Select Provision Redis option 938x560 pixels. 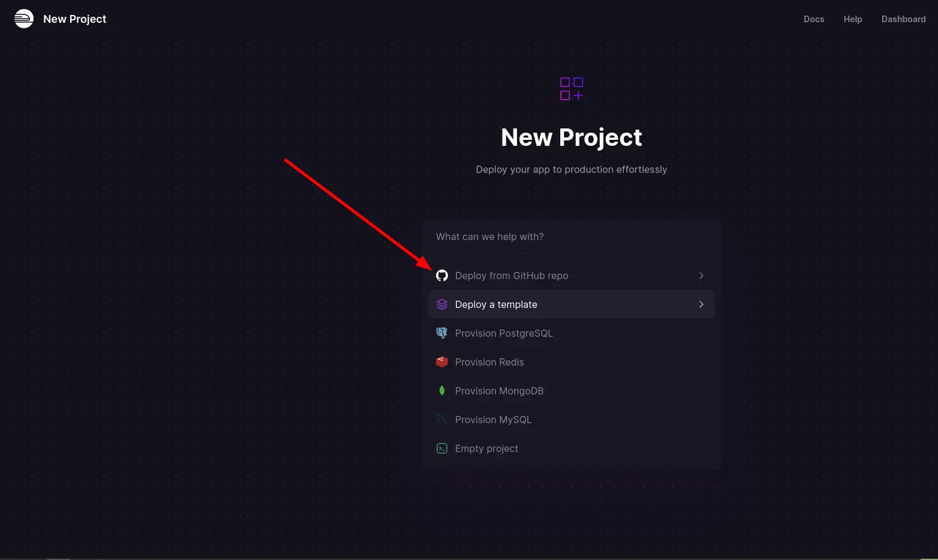click(571, 362)
